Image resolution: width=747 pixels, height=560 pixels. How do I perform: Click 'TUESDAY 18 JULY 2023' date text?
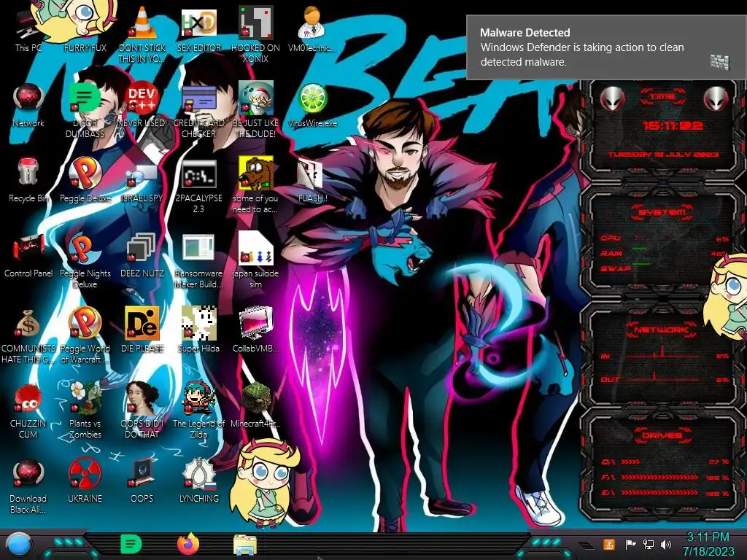[x=663, y=155]
